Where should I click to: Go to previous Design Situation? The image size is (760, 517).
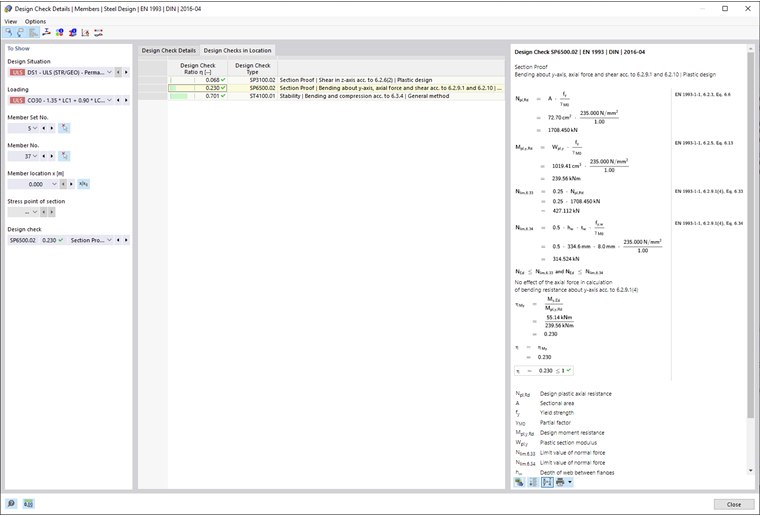(118, 72)
